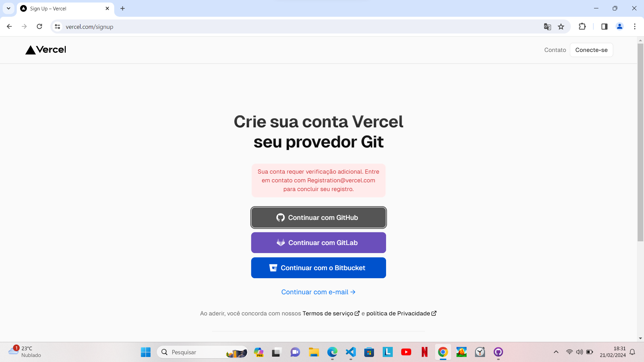Open the Contato link
644x362 pixels.
(x=555, y=50)
